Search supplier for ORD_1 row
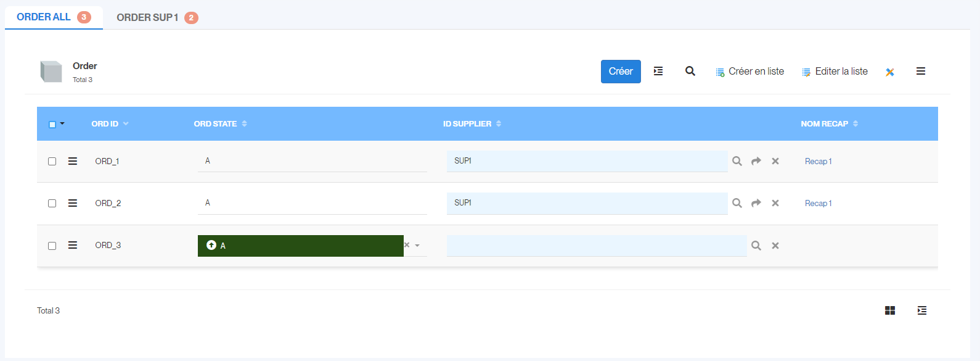This screenshot has width=980, height=361. (x=737, y=161)
